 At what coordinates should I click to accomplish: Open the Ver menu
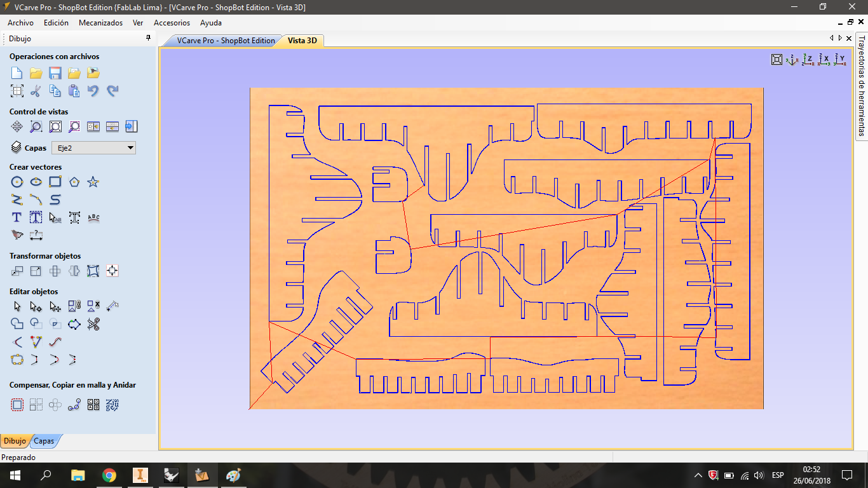(x=138, y=22)
